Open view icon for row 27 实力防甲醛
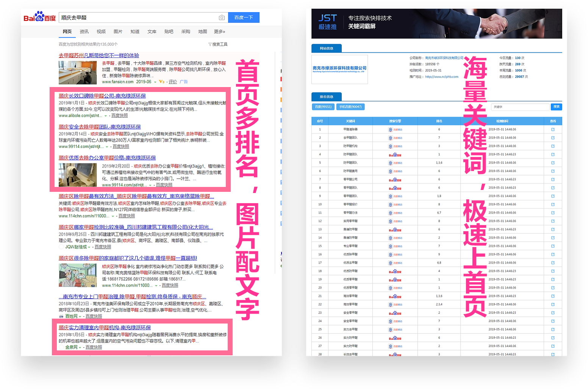588x389 pixels. [x=553, y=346]
